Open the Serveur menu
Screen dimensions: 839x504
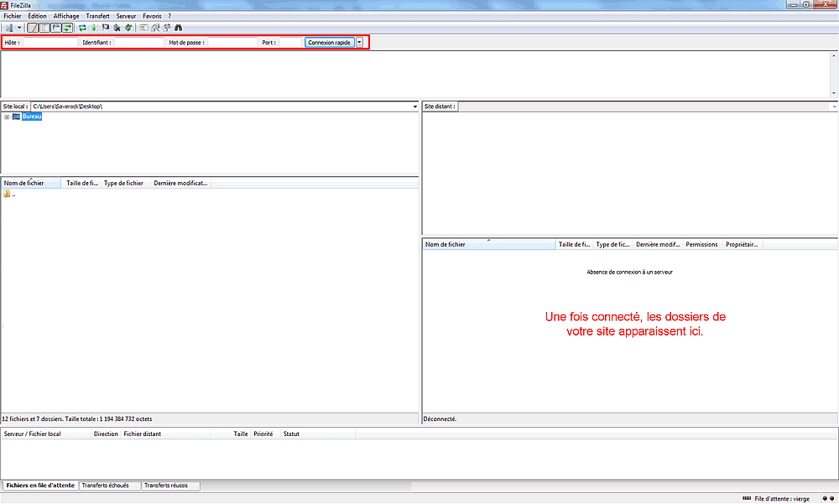click(x=126, y=16)
